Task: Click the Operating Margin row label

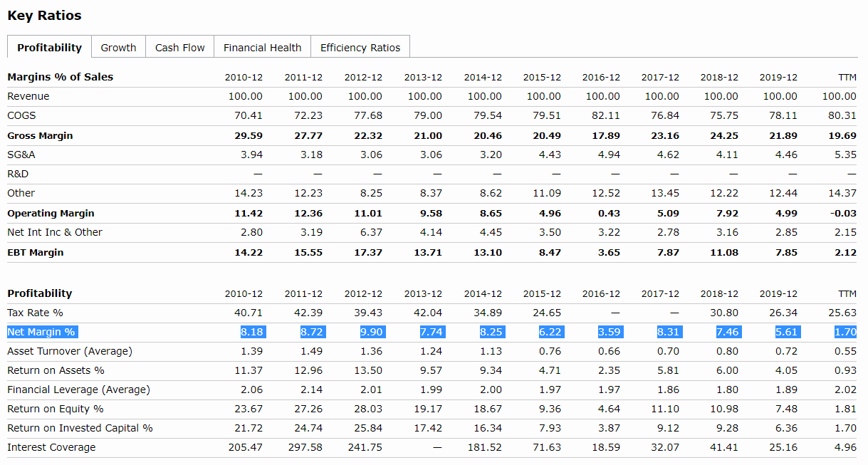Action: pyautogui.click(x=51, y=213)
